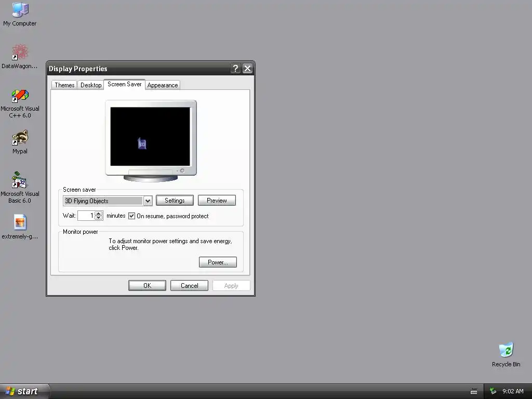Click the Power... button
The height and width of the screenshot is (399, 532).
click(218, 262)
